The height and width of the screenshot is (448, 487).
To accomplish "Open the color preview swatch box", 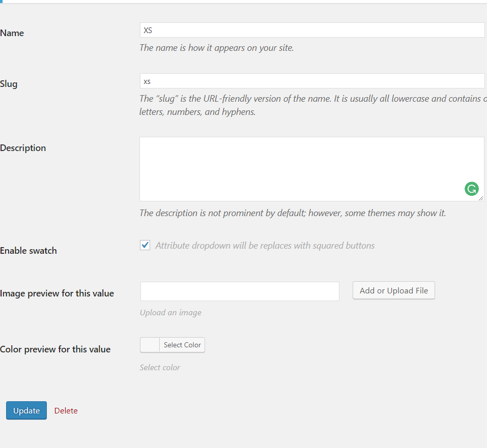I will 150,345.
